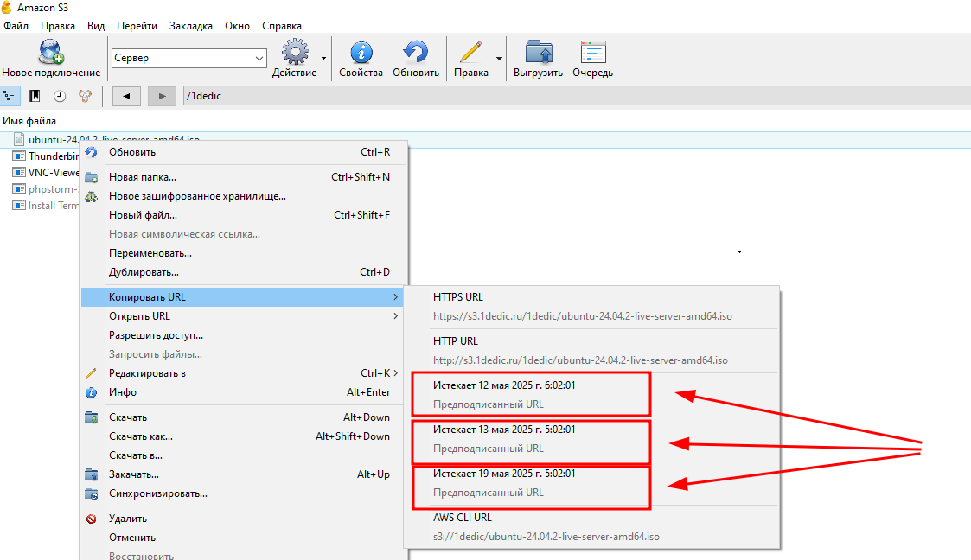Click the ubuntu ISO file icon

[19, 140]
